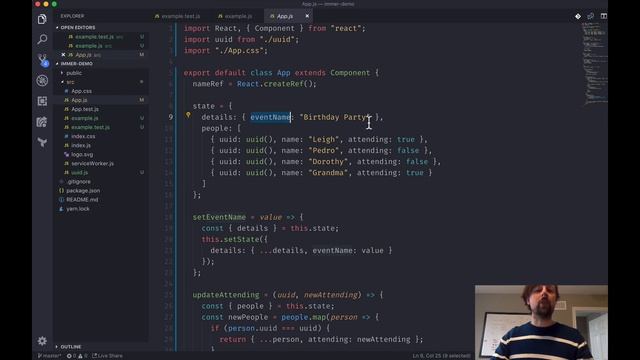The height and width of the screenshot is (360, 640).
Task: Collapse the IMMER-DEMO project section
Action: point(76,64)
